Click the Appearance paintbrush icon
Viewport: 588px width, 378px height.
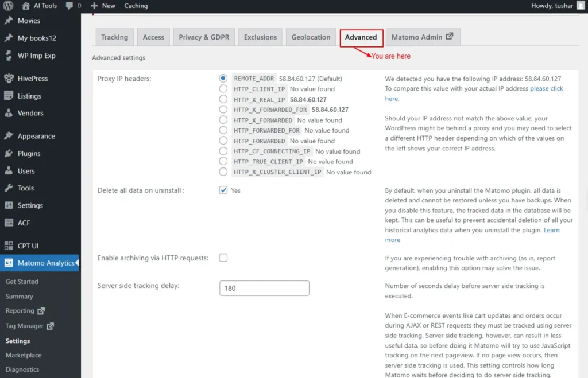coord(9,137)
